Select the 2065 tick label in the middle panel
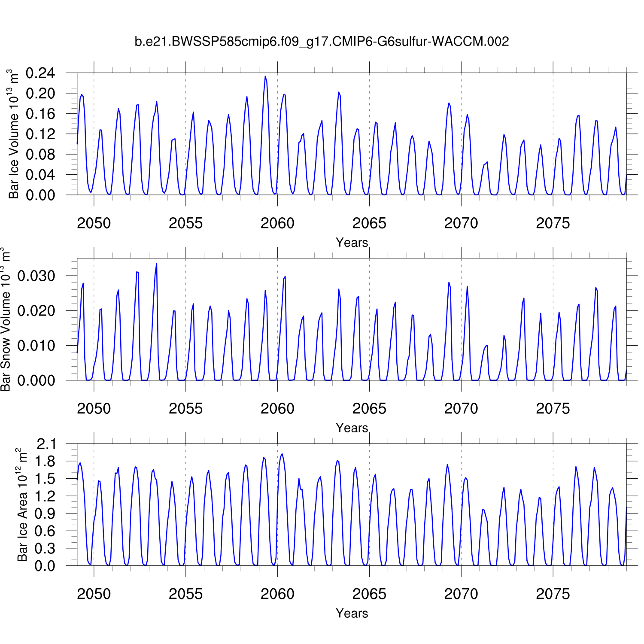 click(369, 409)
